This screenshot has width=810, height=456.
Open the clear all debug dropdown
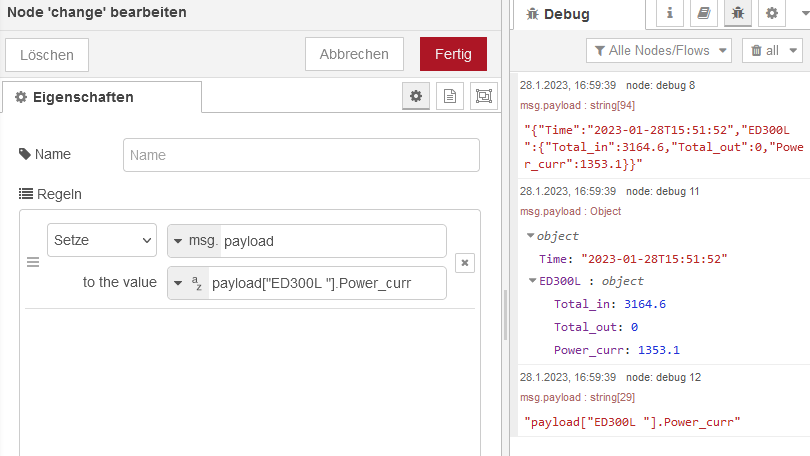coord(774,50)
